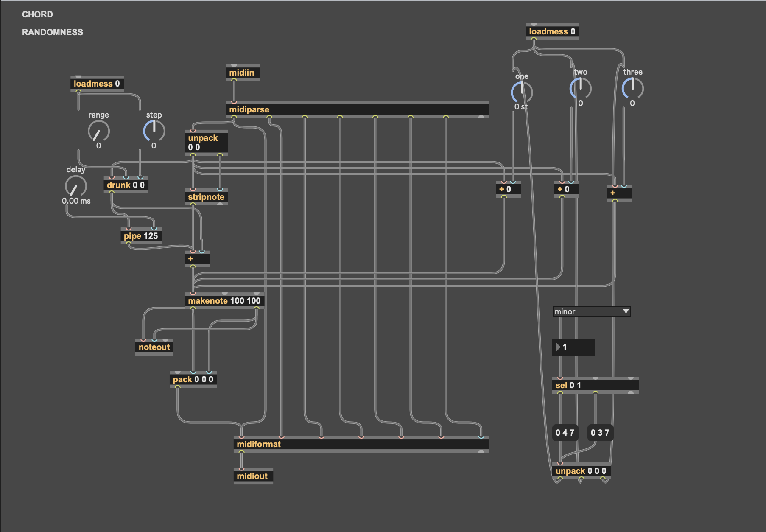Click the pack 0 0 0 object
This screenshot has height=532, width=766.
pos(193,379)
